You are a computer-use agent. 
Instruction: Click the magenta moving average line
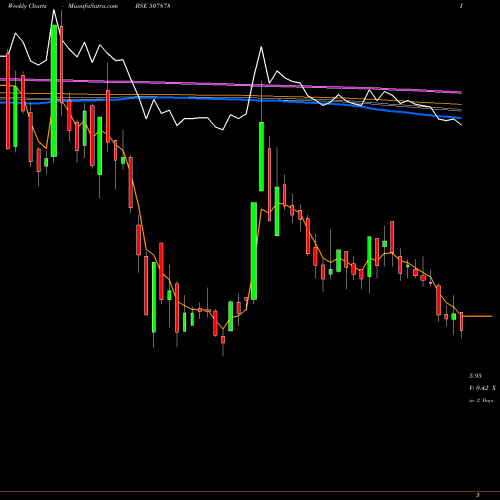(231, 84)
